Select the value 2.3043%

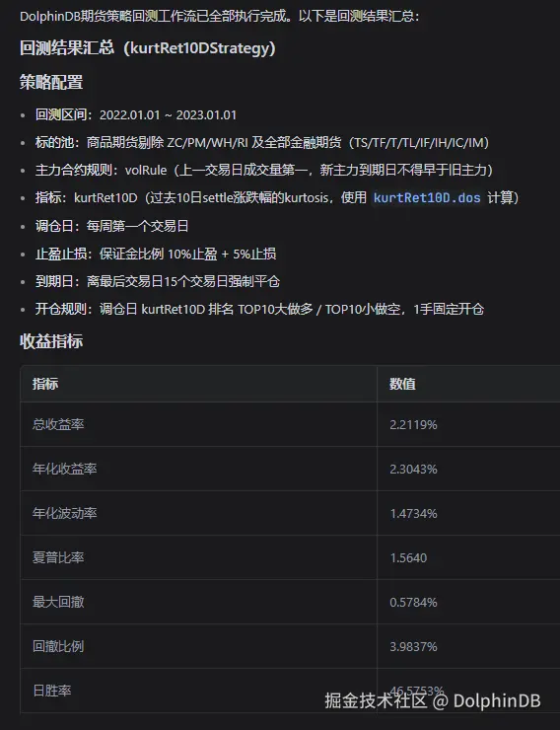point(413,469)
